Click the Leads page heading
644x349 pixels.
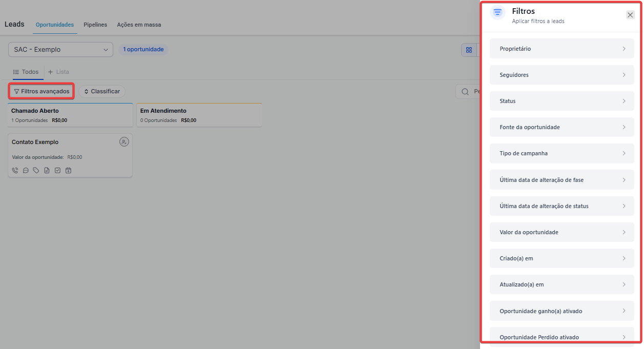tap(14, 24)
